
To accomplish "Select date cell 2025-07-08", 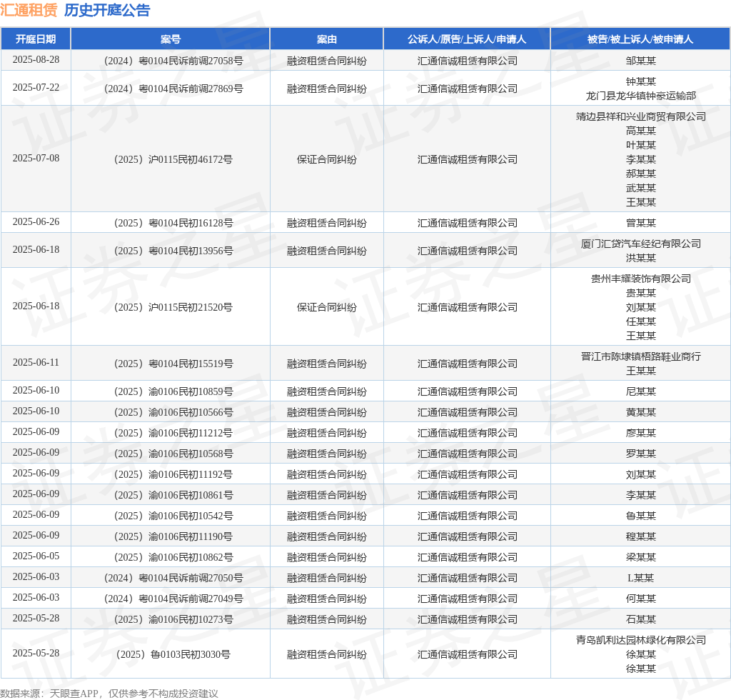I will click(36, 158).
